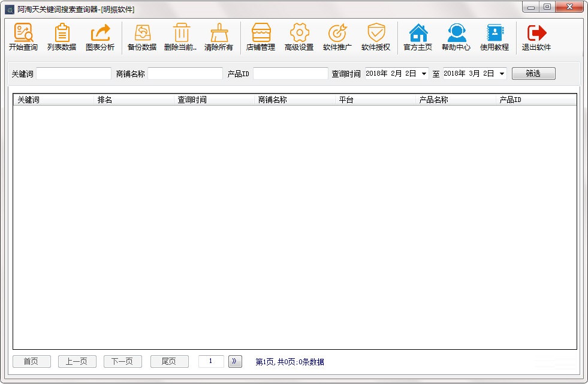Click the 软件推广 promotion icon
Screen dimensions: 588x384
click(337, 37)
